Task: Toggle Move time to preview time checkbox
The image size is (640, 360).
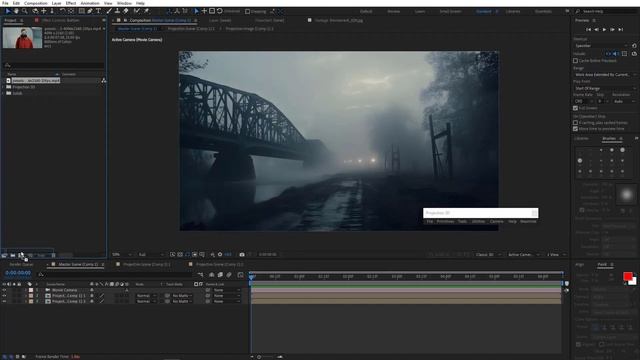Action: (576, 129)
